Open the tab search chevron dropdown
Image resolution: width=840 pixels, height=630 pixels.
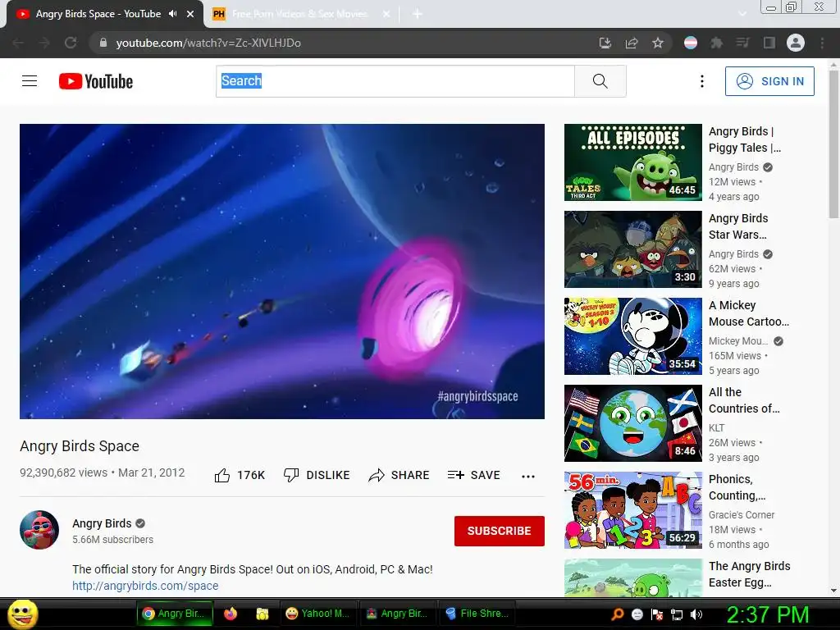tap(742, 14)
